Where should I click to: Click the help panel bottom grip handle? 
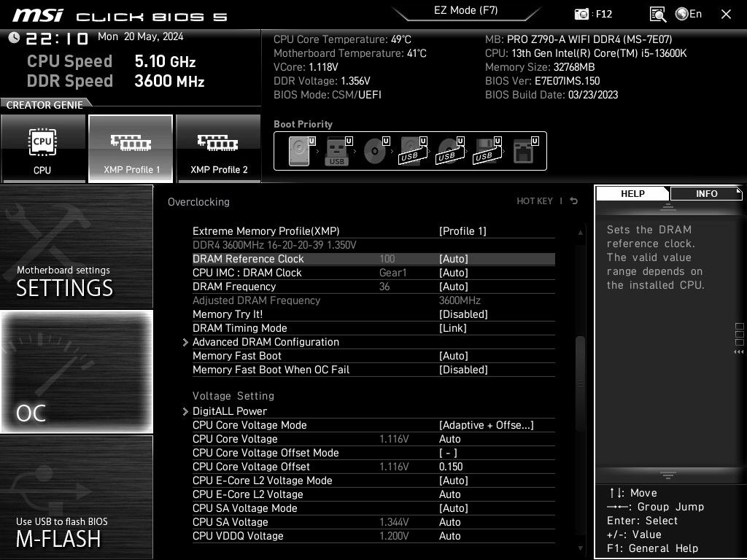[x=668, y=475]
